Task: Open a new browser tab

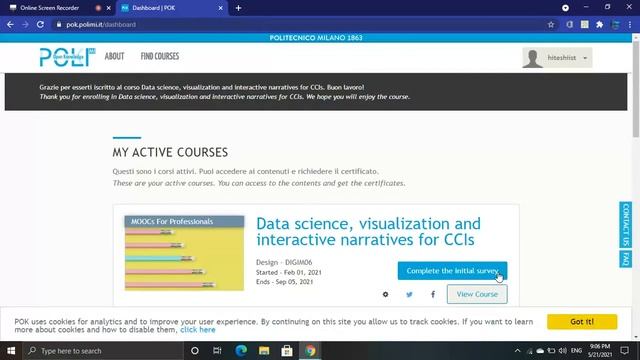Action: point(238,8)
